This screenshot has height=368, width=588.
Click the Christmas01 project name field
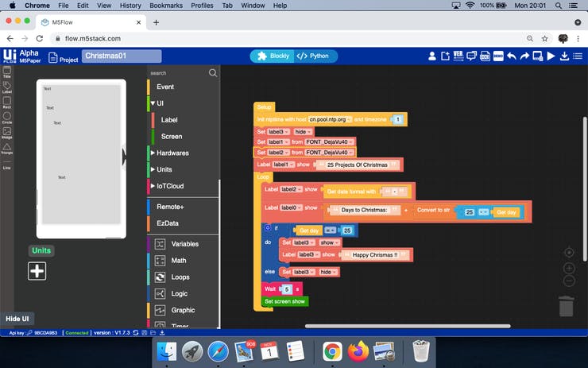122,56
